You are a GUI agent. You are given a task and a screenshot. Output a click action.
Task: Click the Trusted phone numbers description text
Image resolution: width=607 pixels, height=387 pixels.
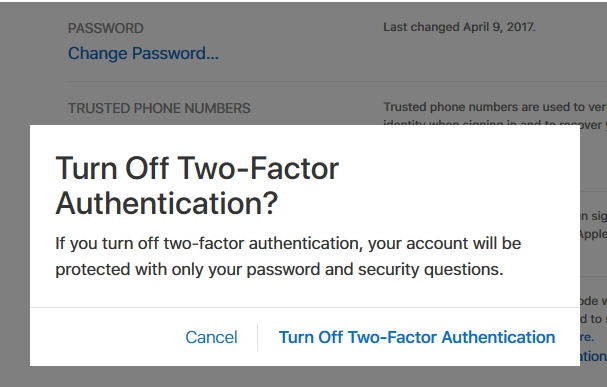pyautogui.click(x=495, y=107)
